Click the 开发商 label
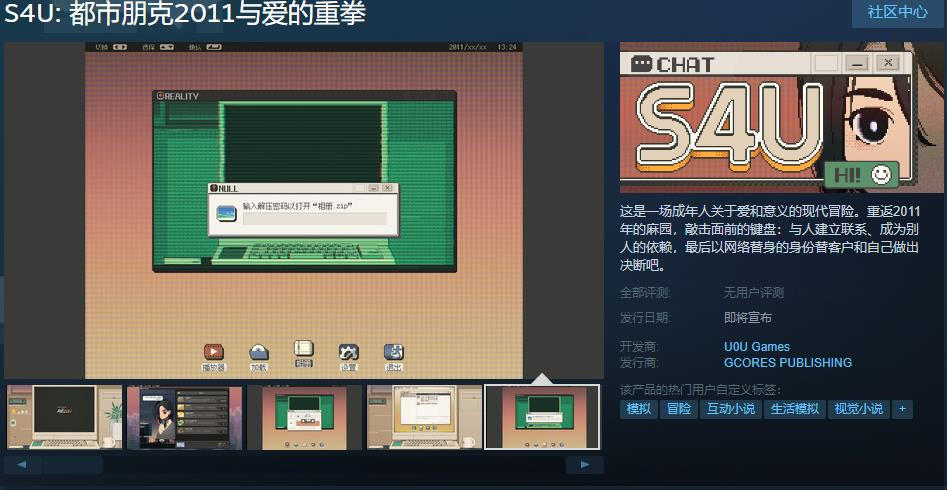This screenshot has height=490, width=947. click(x=639, y=347)
